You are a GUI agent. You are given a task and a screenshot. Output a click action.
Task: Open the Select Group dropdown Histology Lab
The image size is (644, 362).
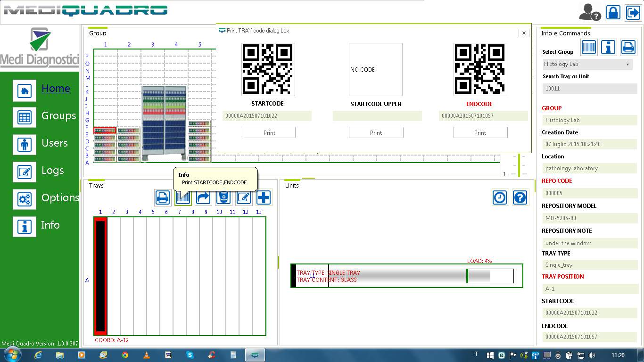pyautogui.click(x=587, y=64)
